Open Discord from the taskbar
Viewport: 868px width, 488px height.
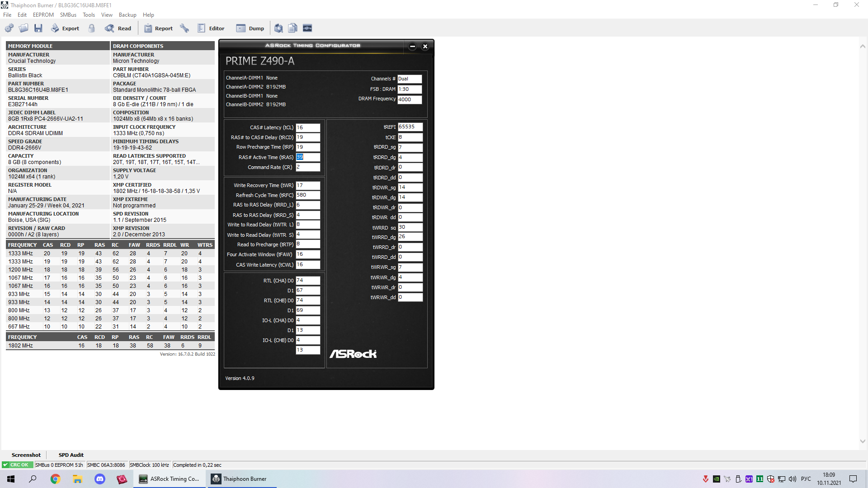click(x=100, y=479)
